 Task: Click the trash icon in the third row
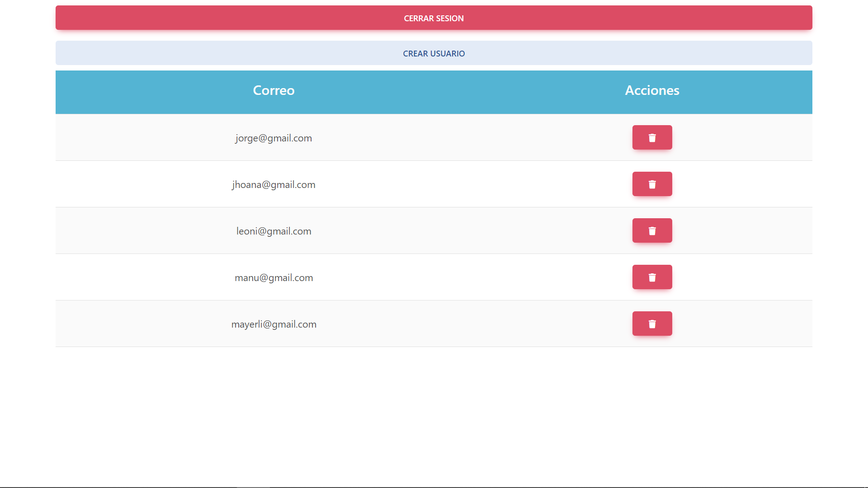click(652, 230)
